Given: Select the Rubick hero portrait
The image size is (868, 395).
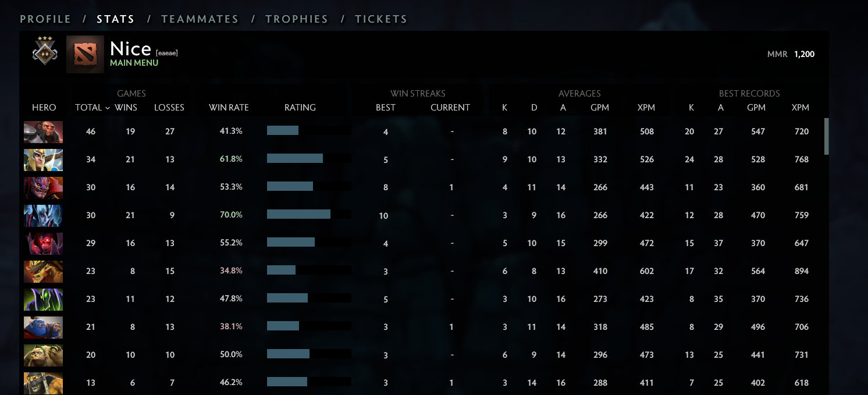Looking at the screenshot, I should (44, 299).
